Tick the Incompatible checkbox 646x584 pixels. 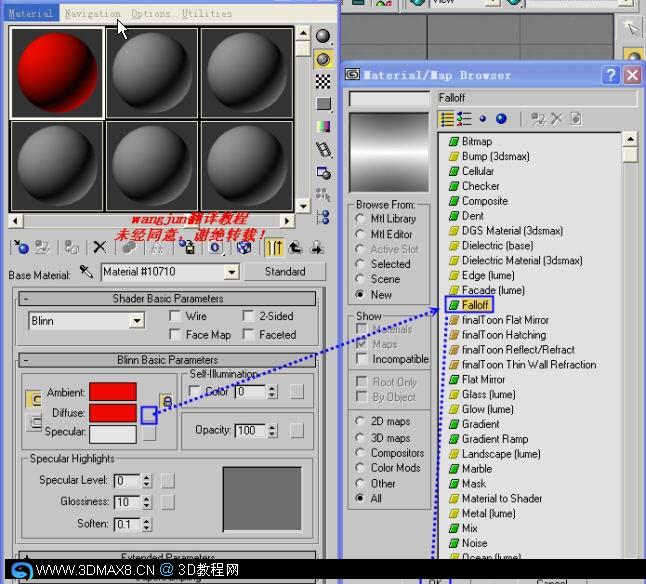coord(362,359)
